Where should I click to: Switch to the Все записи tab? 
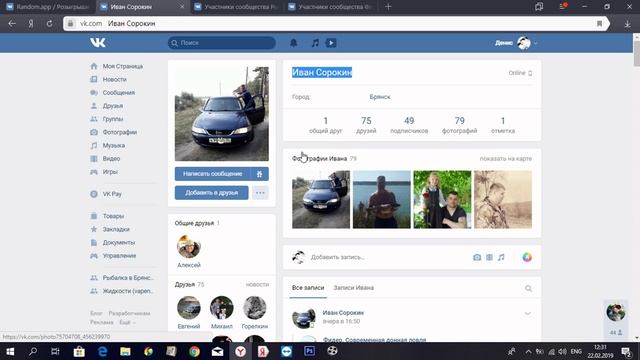click(308, 288)
